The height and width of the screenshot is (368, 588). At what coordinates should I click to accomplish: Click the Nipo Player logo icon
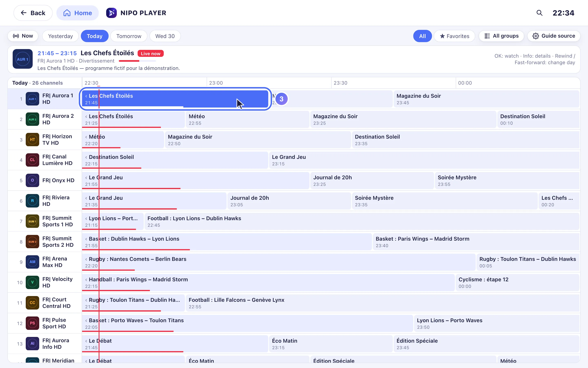click(x=111, y=13)
